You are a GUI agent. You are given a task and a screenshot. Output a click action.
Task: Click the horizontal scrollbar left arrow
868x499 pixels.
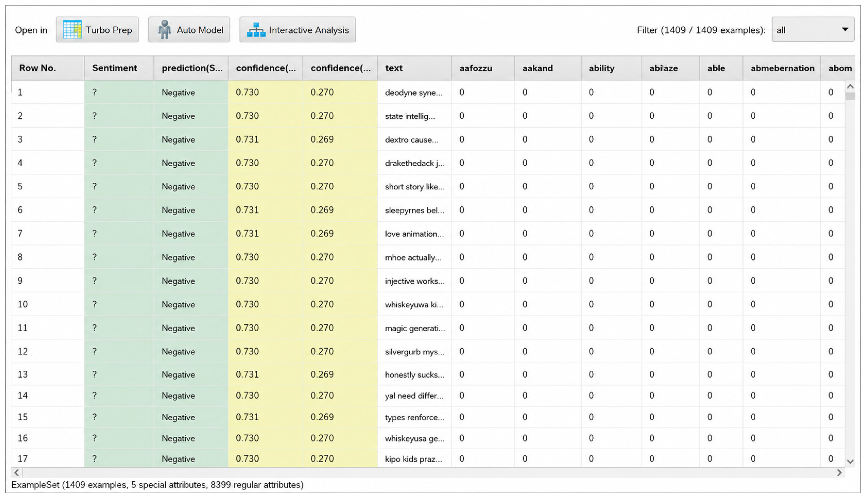[17, 473]
